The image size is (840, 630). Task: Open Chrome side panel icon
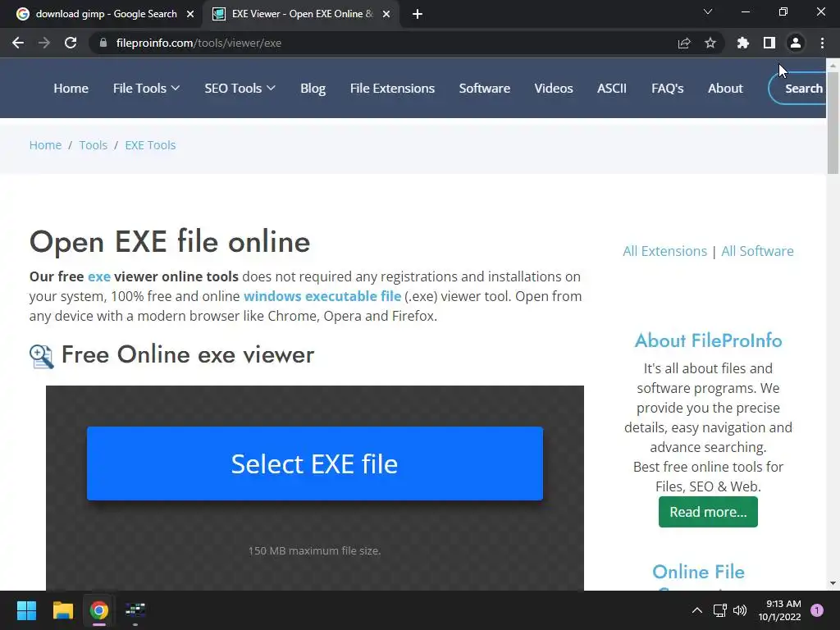[x=769, y=43]
